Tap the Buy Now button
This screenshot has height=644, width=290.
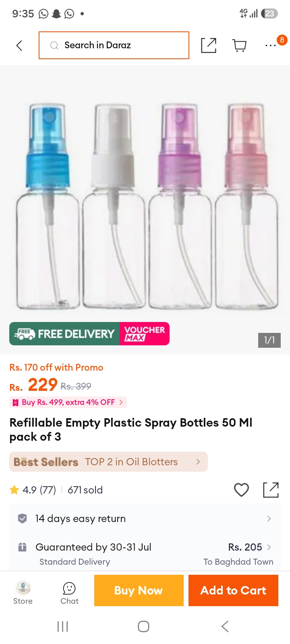coord(139,590)
